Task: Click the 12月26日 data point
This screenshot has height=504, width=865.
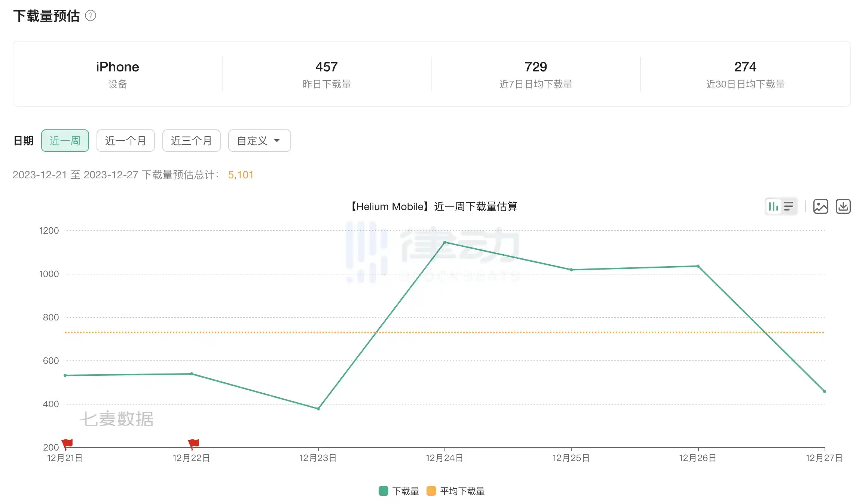Action: [x=698, y=266]
